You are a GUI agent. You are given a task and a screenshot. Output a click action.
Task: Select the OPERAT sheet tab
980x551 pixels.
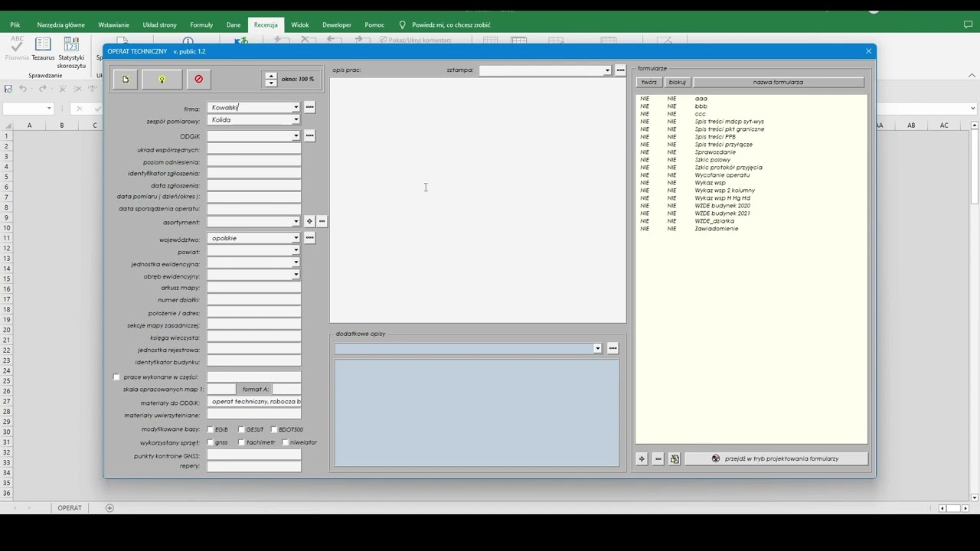pos(70,507)
